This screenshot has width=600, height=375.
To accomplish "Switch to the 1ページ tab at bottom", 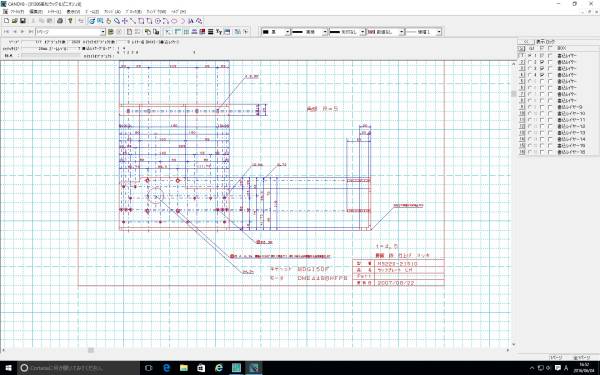I will click(x=556, y=357).
